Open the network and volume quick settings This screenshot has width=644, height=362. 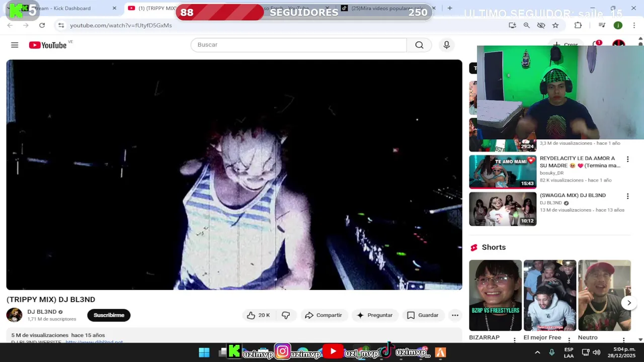(x=592, y=352)
